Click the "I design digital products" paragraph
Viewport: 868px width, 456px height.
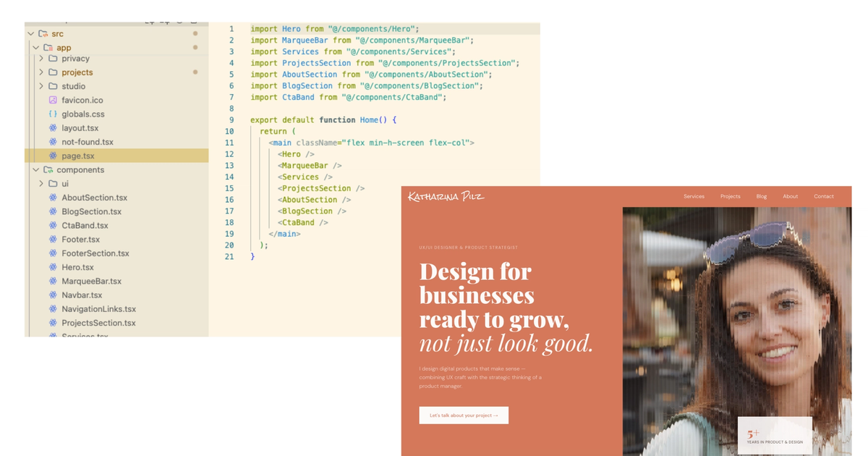(x=480, y=377)
